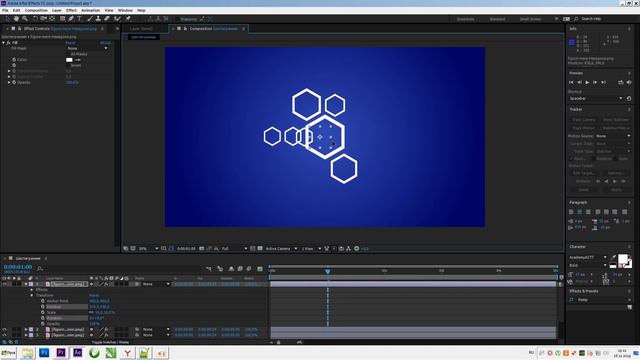This screenshot has height=360, width=640.
Task: Open the Layer menu
Action: (57, 10)
